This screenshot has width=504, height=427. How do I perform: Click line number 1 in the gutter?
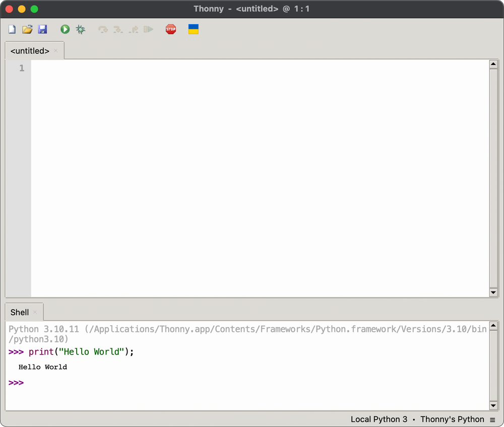click(x=21, y=68)
